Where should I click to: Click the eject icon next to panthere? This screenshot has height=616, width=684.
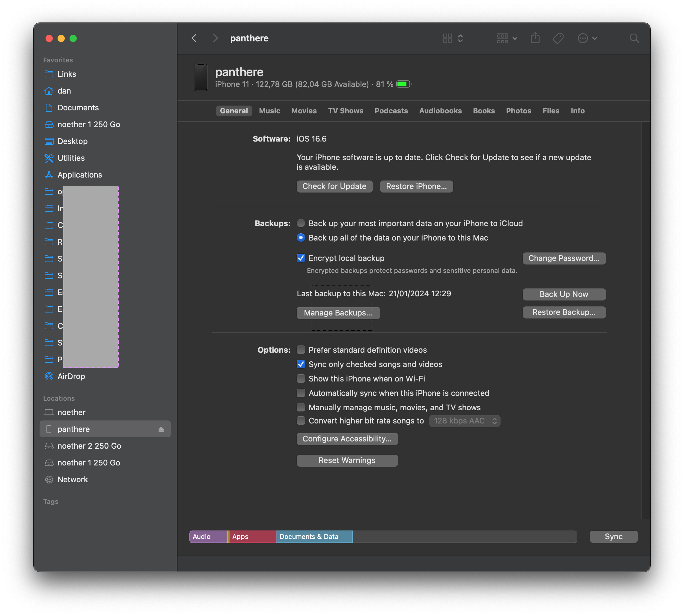click(x=161, y=429)
